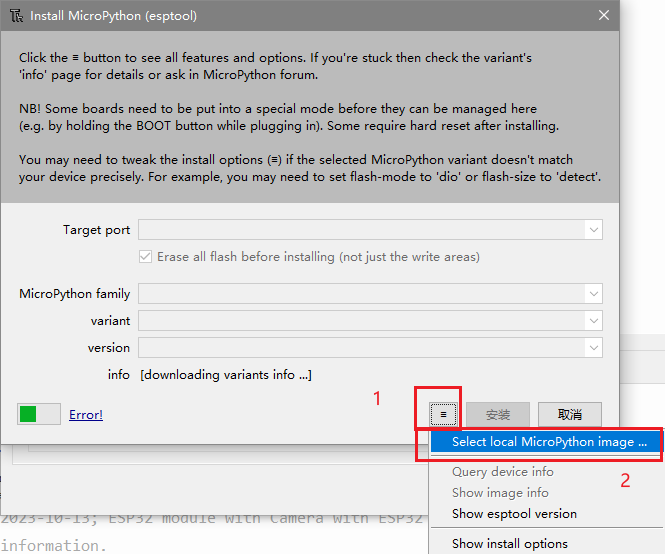Click the ≡ options menu button

(443, 414)
